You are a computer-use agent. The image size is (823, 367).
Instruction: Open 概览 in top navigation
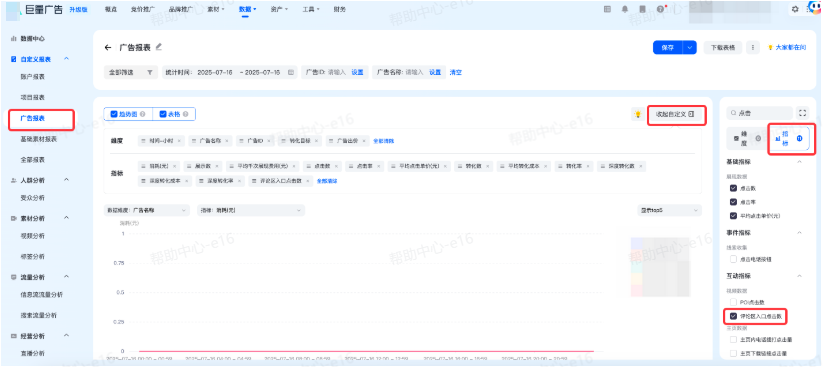pos(110,9)
